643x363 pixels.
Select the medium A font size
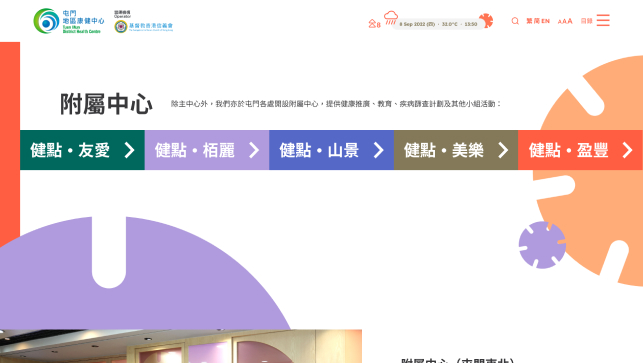pos(564,21)
